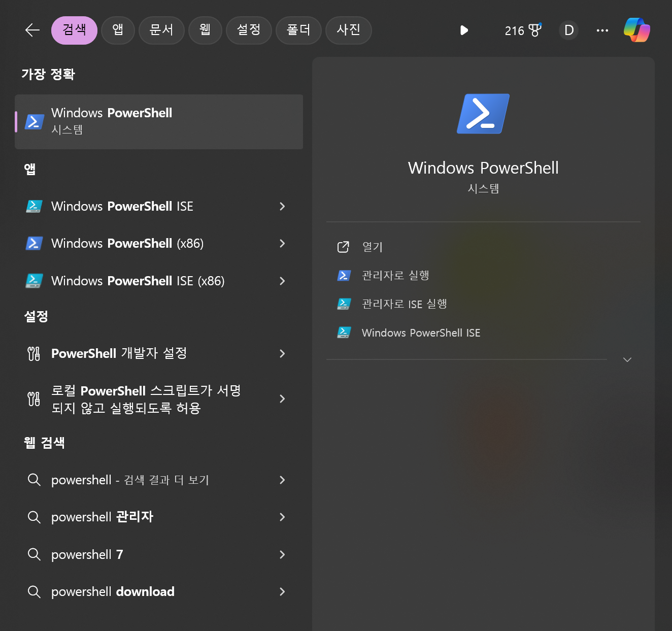The image size is (672, 631).
Task: Switch to the 사진 filter tab
Action: pyautogui.click(x=349, y=30)
